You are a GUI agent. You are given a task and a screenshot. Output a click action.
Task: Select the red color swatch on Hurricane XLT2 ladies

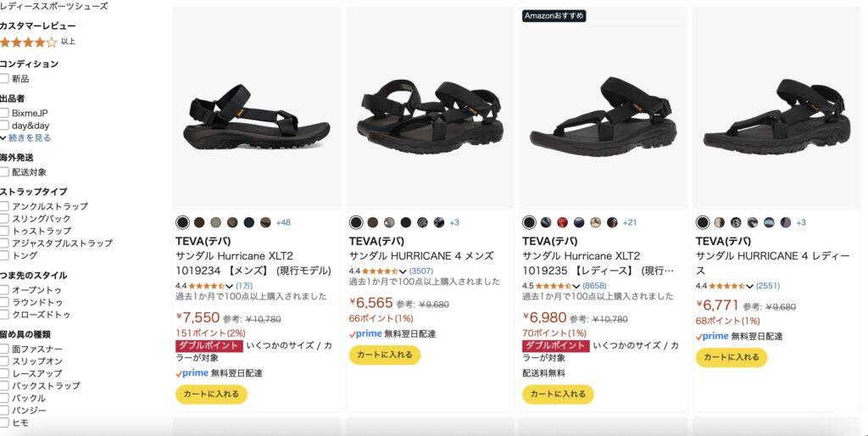pyautogui.click(x=563, y=223)
